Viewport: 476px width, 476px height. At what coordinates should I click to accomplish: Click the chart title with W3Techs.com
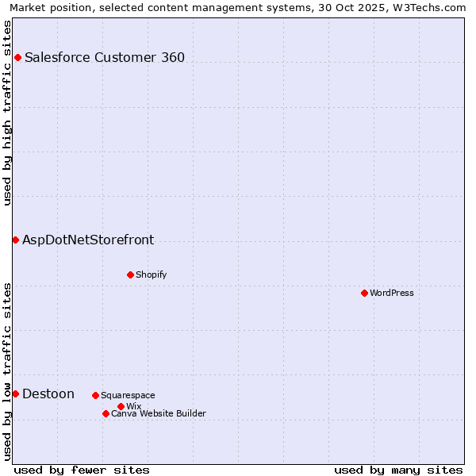238,8
